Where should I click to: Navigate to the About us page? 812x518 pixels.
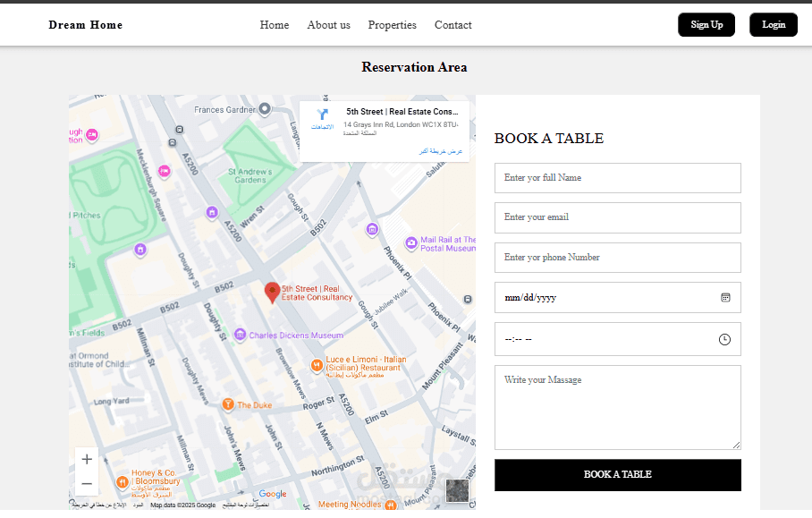(328, 25)
